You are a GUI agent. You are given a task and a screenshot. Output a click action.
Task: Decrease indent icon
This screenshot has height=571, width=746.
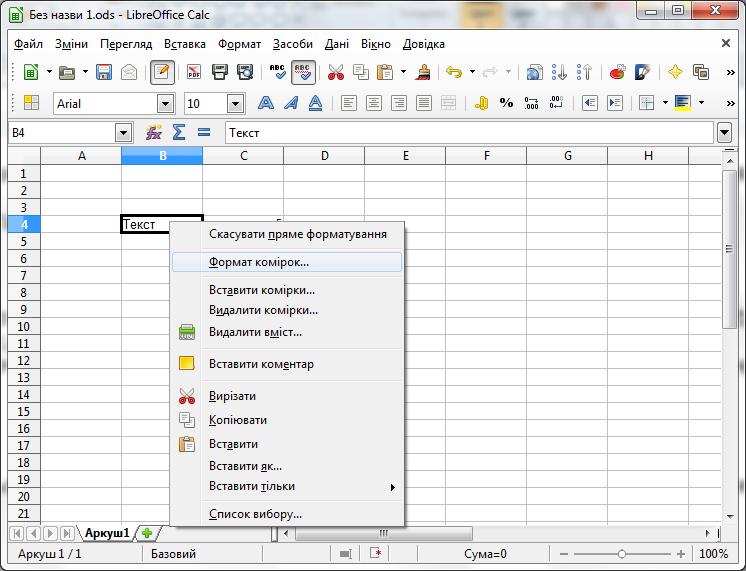[x=589, y=103]
